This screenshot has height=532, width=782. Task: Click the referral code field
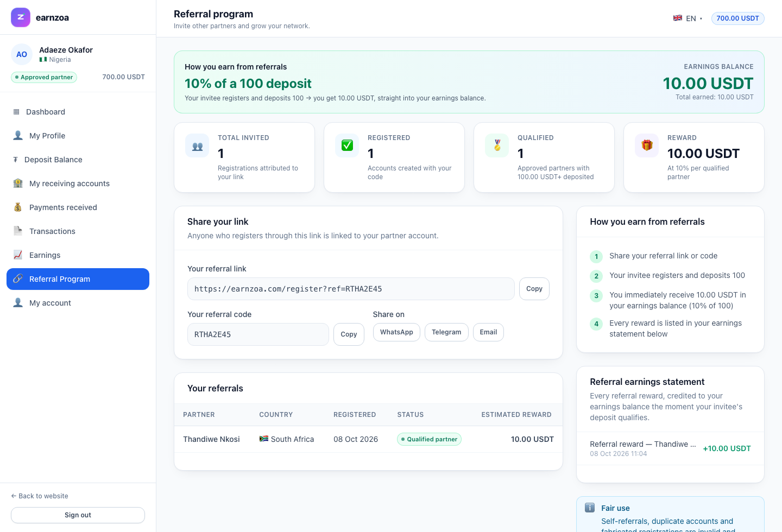[258, 334]
